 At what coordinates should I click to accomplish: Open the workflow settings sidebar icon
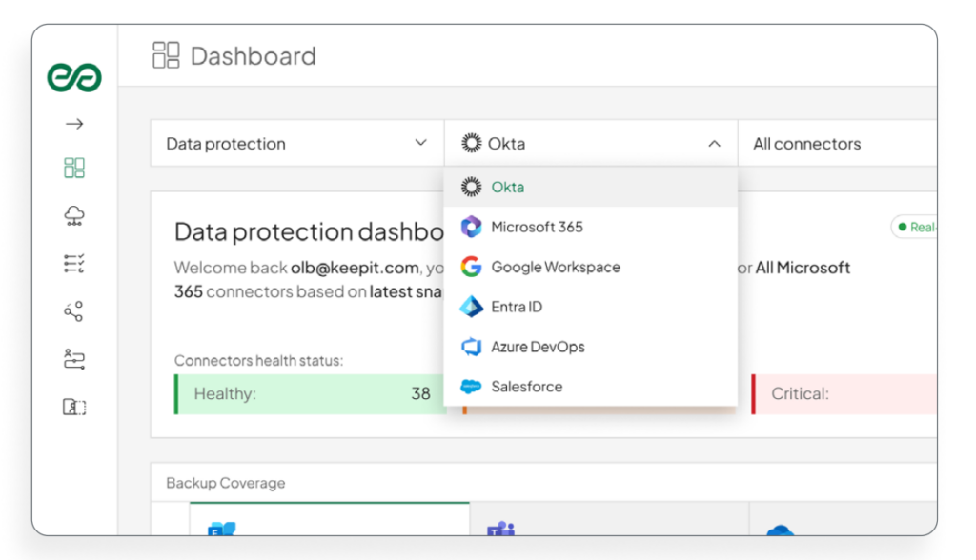click(74, 359)
